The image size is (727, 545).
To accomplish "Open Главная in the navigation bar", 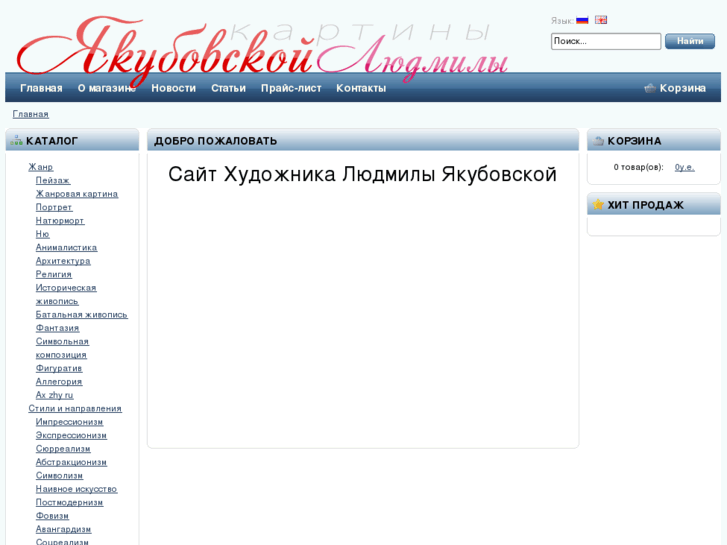I will (x=41, y=88).
